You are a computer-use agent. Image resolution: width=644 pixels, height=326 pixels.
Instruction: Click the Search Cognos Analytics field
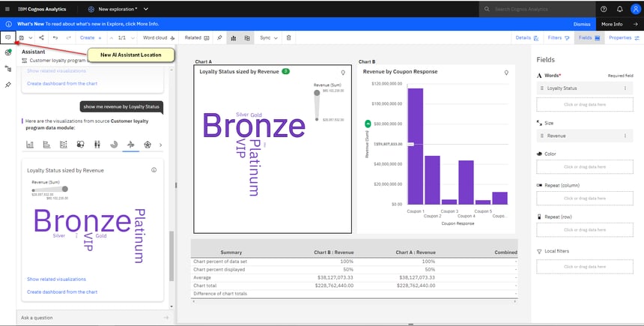tap(537, 9)
